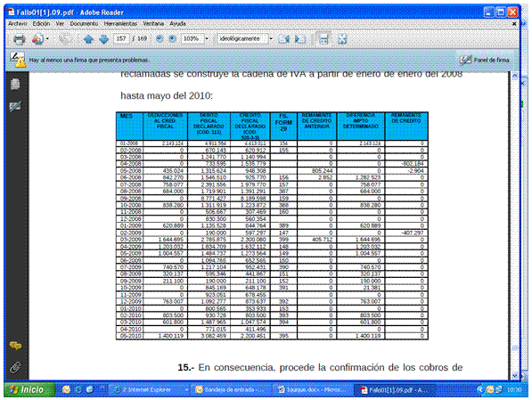
Task: Open the signature warning icon
Action: point(17,60)
